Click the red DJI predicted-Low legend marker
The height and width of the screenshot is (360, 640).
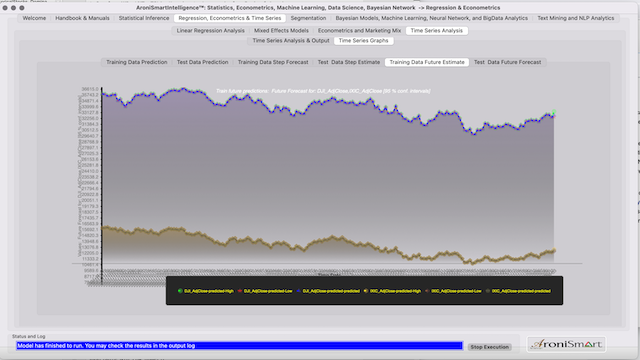coord(240,291)
